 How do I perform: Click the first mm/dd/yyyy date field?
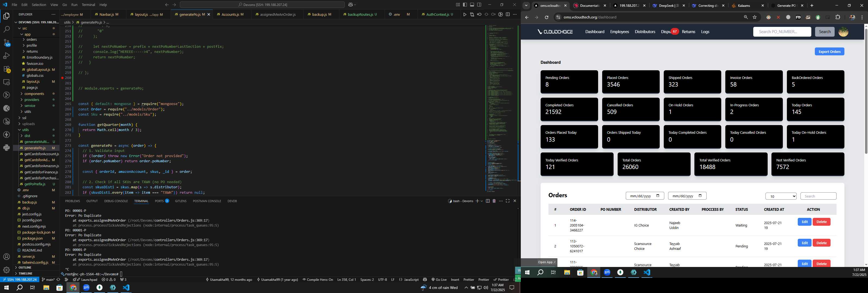point(644,196)
